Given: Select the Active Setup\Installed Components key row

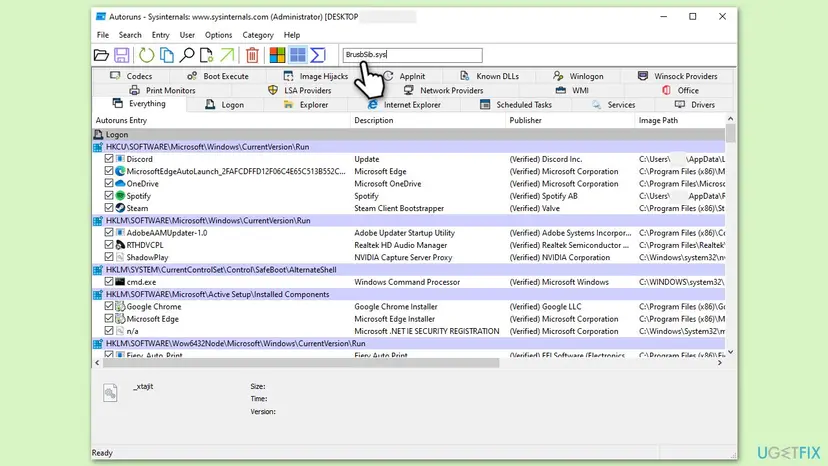Looking at the screenshot, I should pyautogui.click(x=409, y=294).
